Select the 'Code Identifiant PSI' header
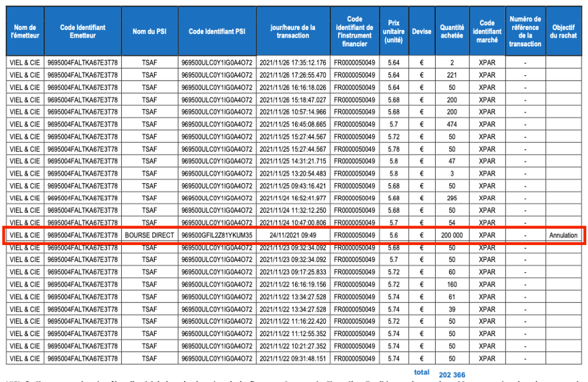The width and height of the screenshot is (588, 382). tap(217, 31)
